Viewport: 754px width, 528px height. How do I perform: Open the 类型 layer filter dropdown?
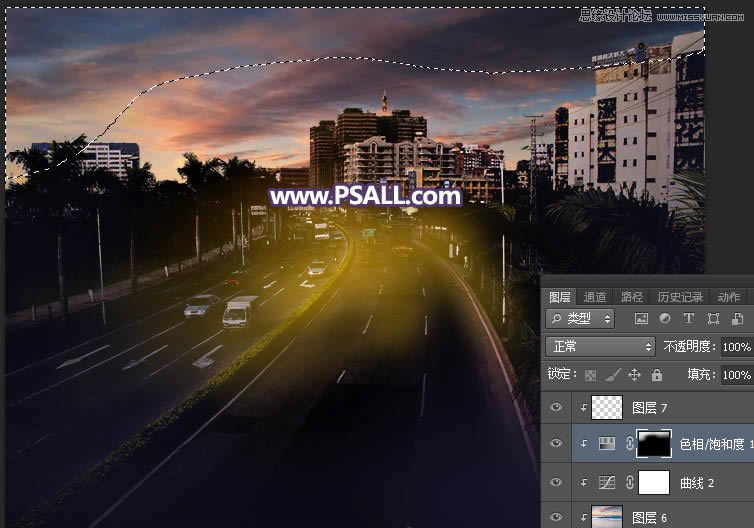click(580, 319)
